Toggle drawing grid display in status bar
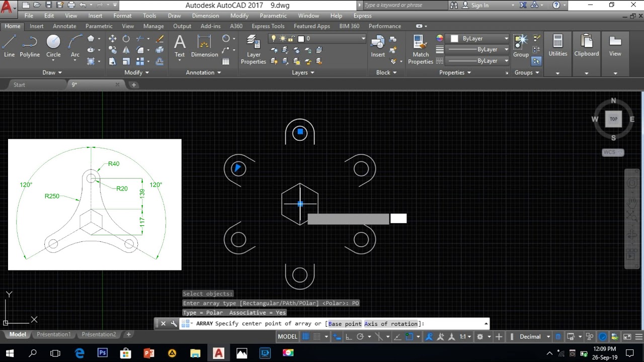This screenshot has width=644, height=362. (x=306, y=337)
